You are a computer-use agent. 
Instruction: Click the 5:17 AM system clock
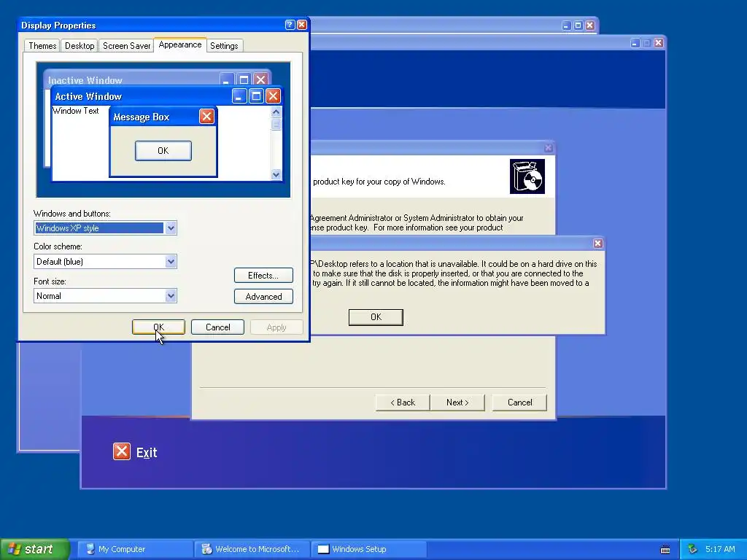pos(720,549)
